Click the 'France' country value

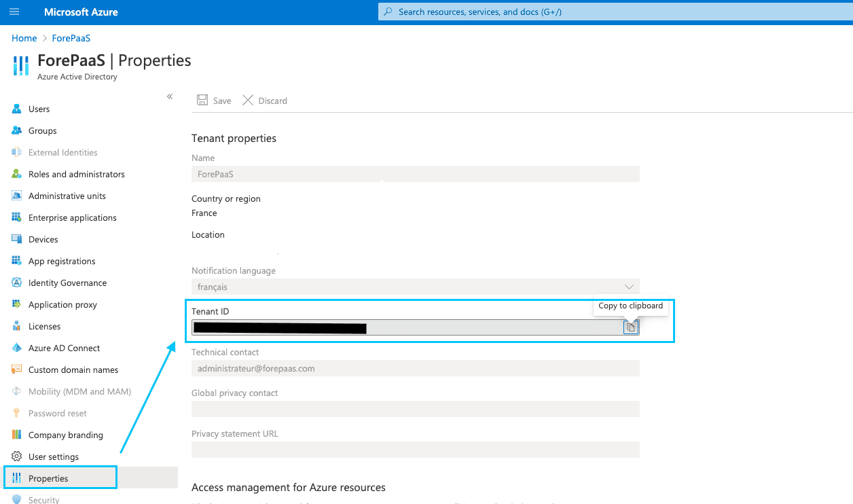[204, 213]
